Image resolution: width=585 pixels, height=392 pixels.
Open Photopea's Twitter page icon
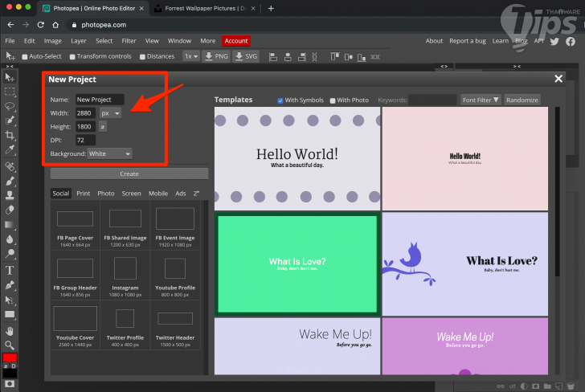point(554,41)
